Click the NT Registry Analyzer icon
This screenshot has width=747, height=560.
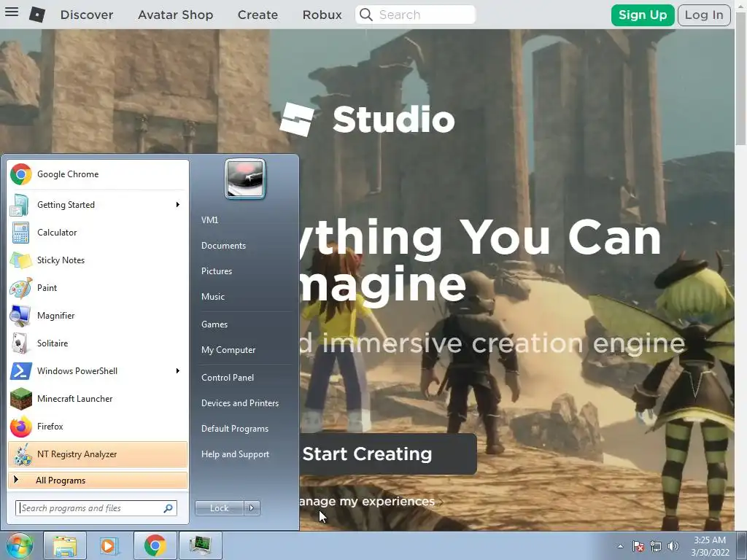point(21,454)
